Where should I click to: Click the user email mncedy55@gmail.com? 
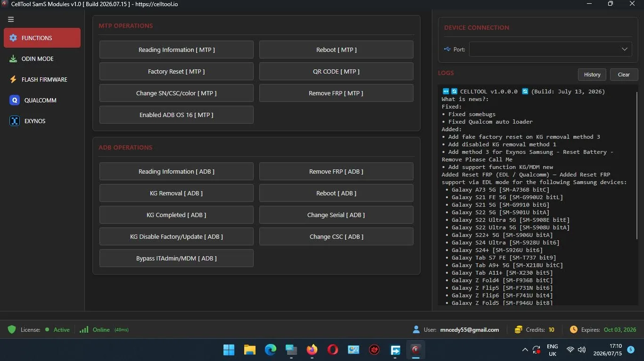pyautogui.click(x=470, y=330)
